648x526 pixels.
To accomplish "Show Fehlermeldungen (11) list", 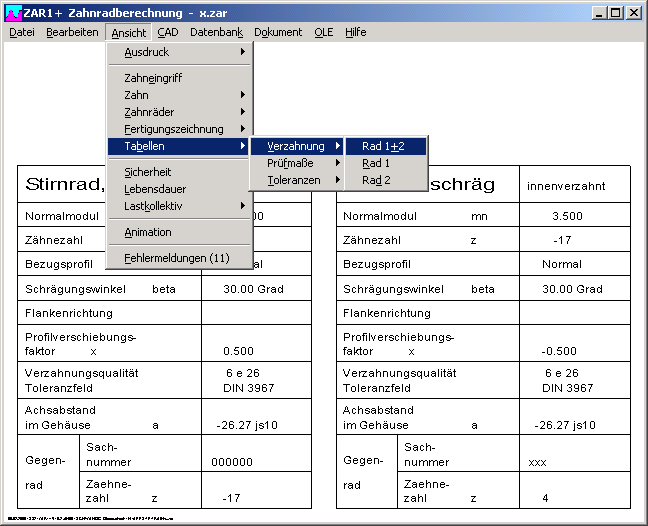I will point(176,258).
